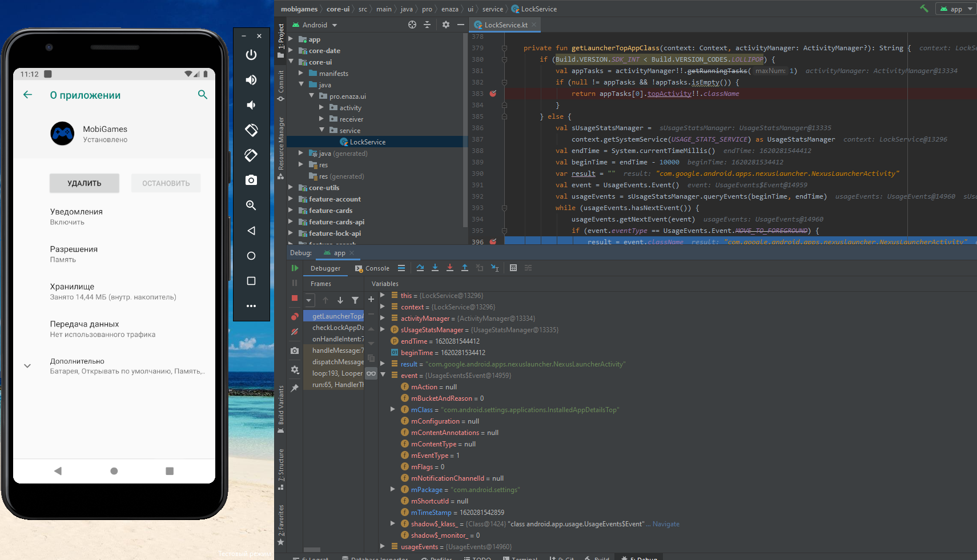Open project panel options gear
This screenshot has height=560, width=977.
pos(446,25)
